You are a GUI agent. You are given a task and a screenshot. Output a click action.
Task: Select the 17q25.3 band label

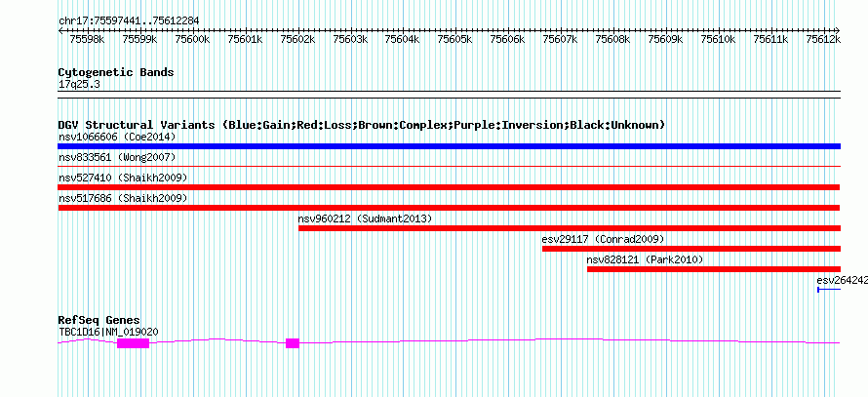point(79,85)
